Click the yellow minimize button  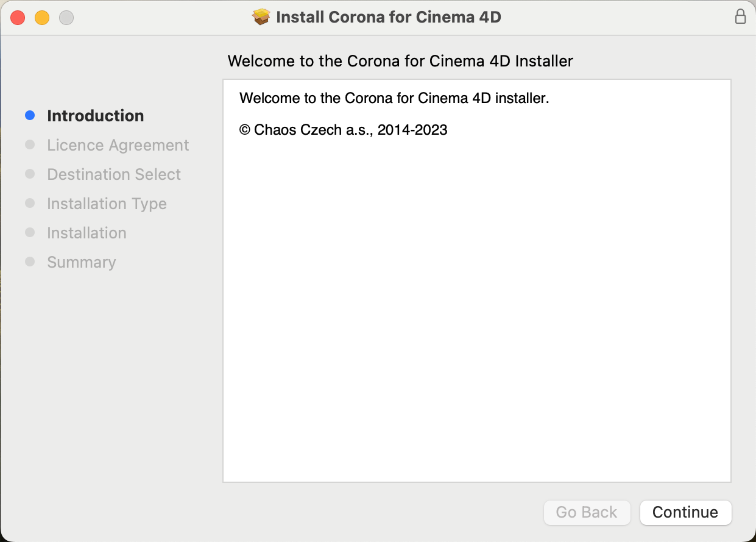(41, 18)
